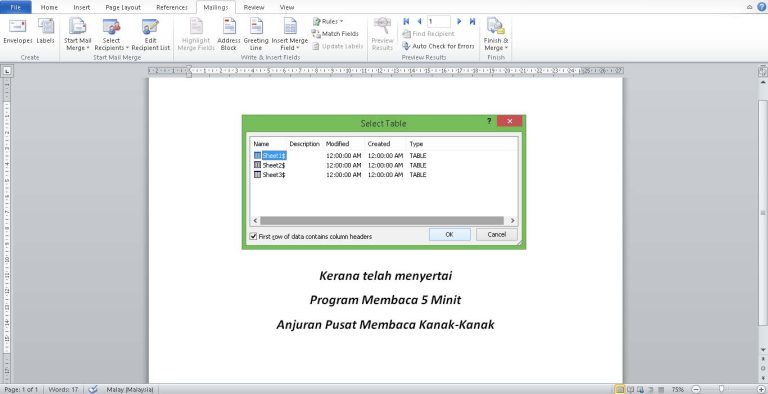Open the File tab
The height and width of the screenshot is (394, 768).
(x=16, y=7)
